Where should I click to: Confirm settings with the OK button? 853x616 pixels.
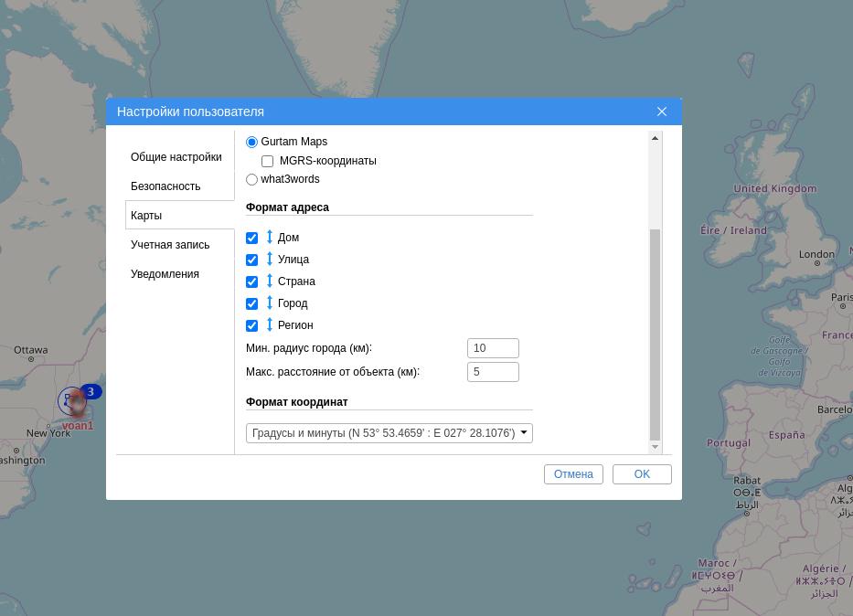[642, 474]
